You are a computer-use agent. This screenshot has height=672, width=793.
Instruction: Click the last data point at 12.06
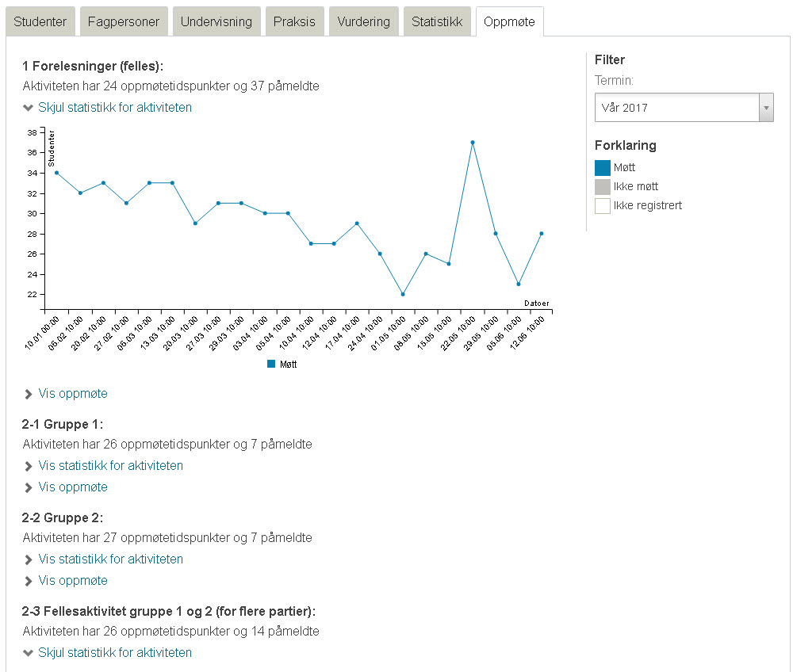pyautogui.click(x=541, y=234)
